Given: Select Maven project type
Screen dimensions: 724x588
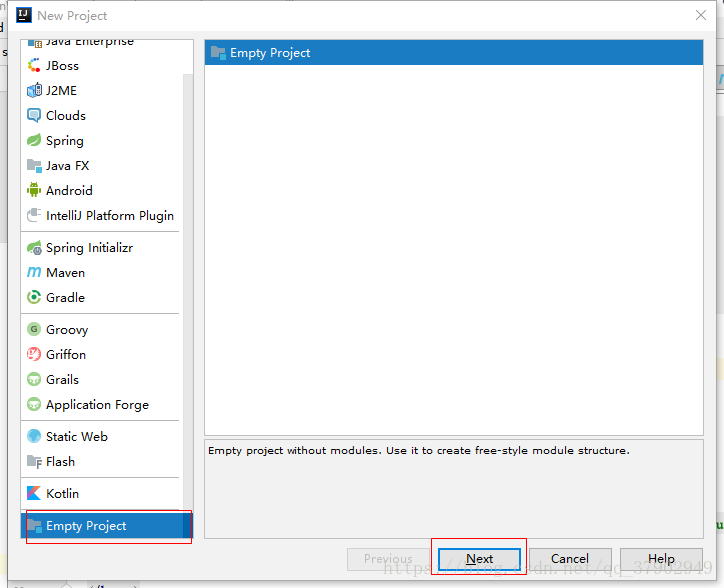Looking at the screenshot, I should [102, 273].
